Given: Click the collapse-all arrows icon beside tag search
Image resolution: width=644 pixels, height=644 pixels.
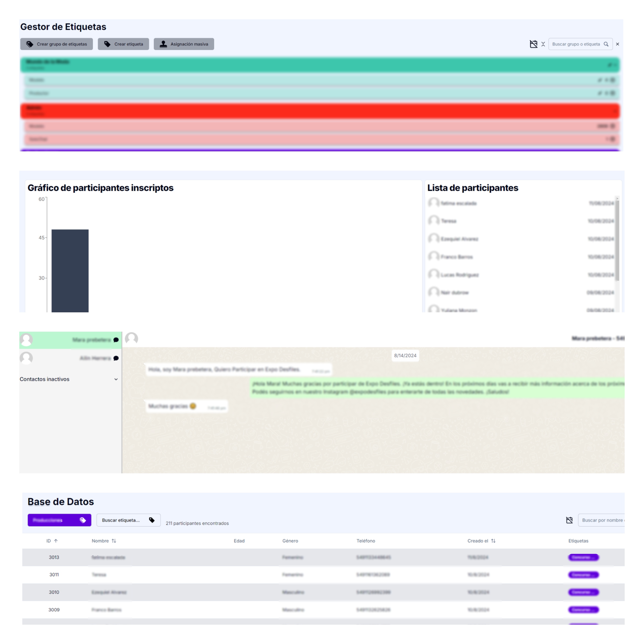Looking at the screenshot, I should [543, 44].
